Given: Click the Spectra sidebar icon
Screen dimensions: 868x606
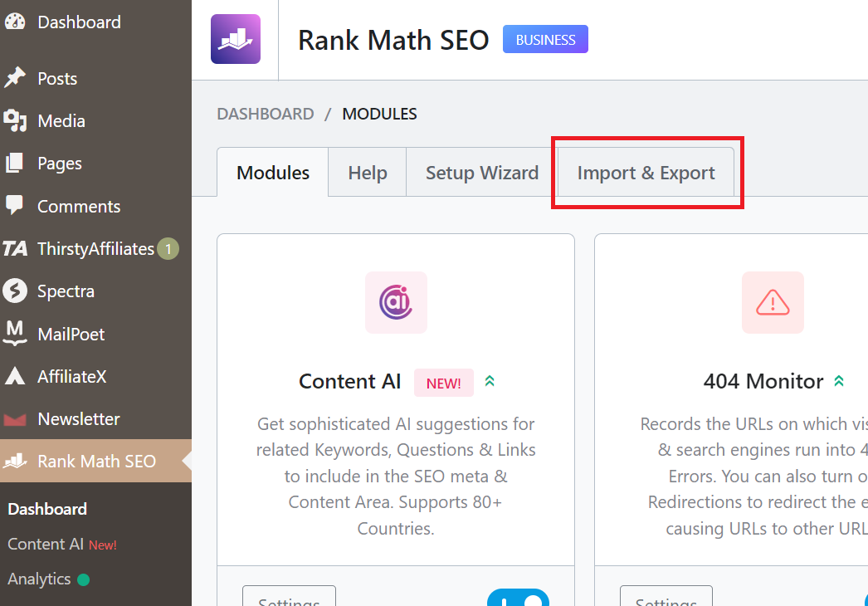Looking at the screenshot, I should tap(17, 291).
